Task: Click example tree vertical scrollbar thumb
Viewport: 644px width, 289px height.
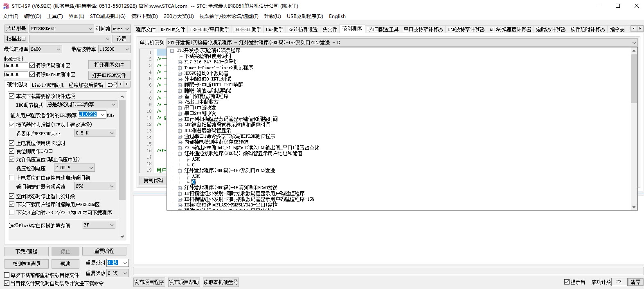Action: 634,78
